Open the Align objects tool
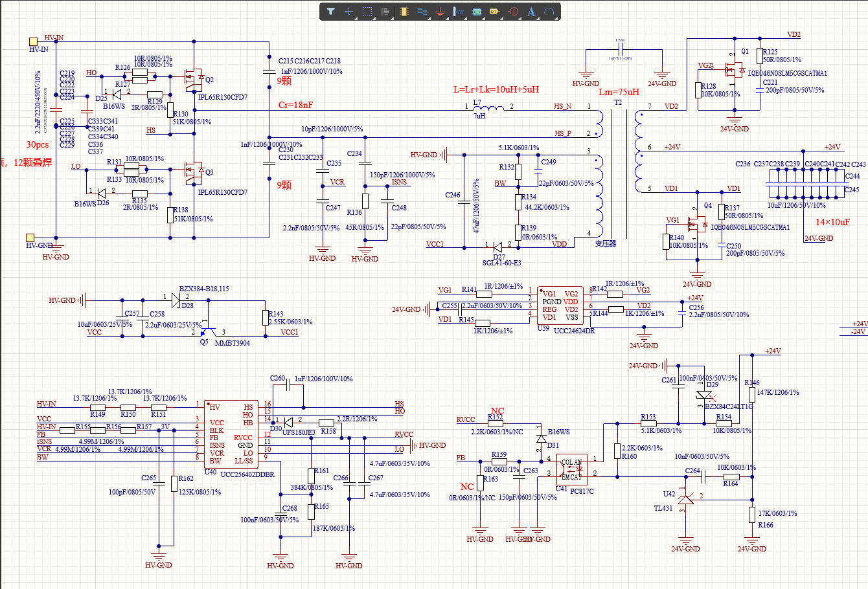The height and width of the screenshot is (589, 868). pos(385,12)
